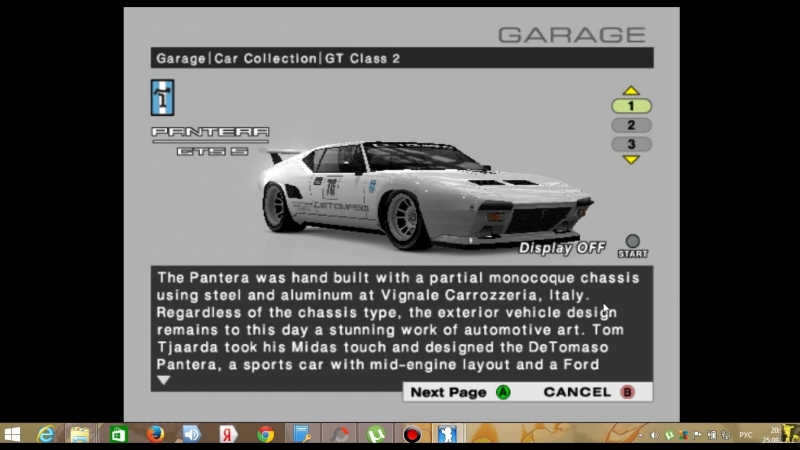Open the red record button taskbar app
The height and width of the screenshot is (450, 800).
(x=412, y=435)
